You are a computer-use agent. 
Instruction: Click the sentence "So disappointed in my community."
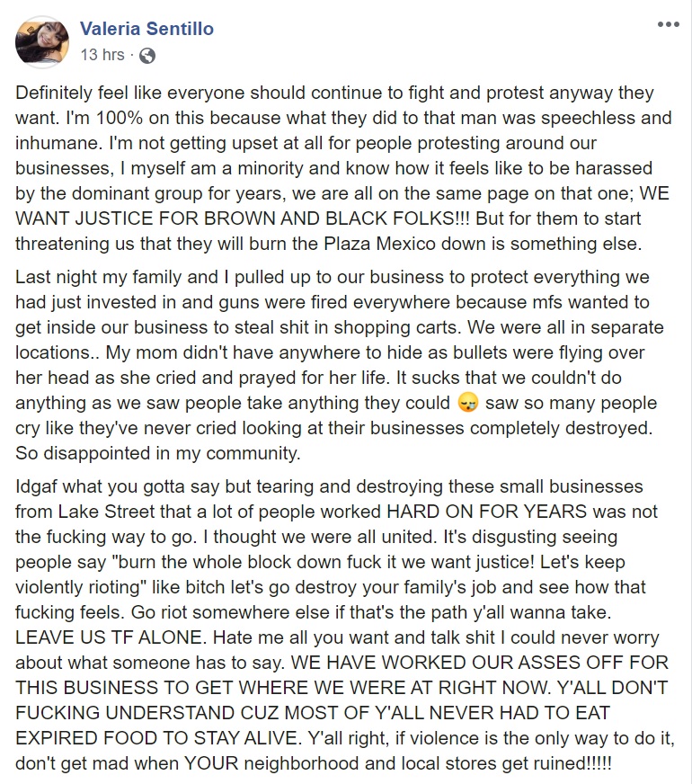point(158,453)
